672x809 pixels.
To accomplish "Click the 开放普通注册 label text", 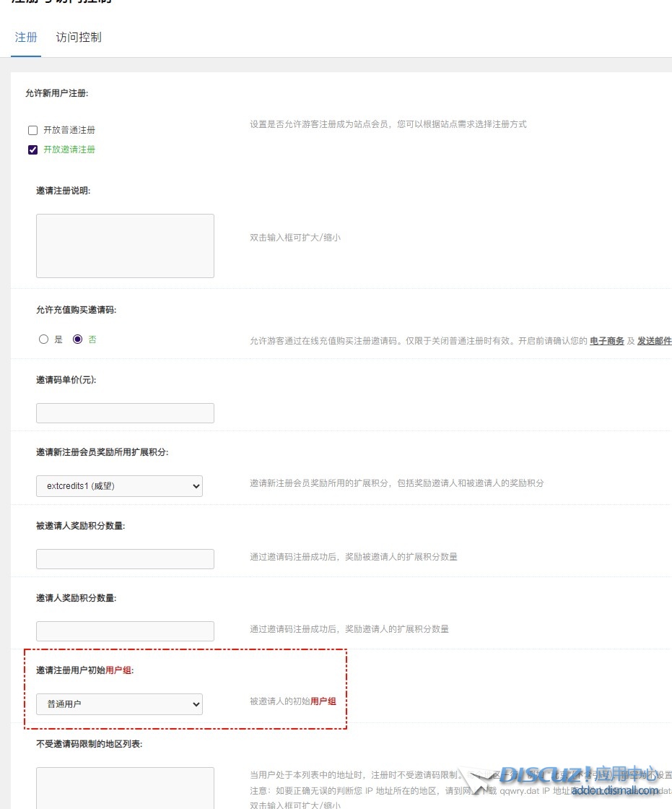I will (x=69, y=130).
